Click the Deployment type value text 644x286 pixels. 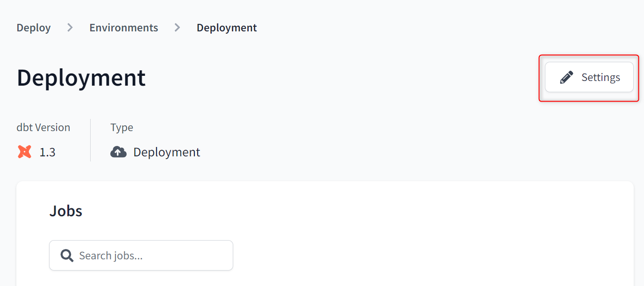coord(166,152)
